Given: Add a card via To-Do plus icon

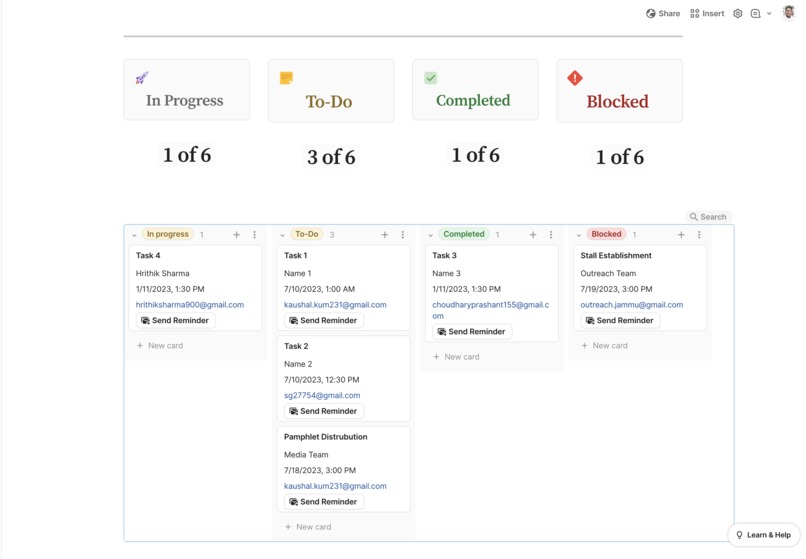Looking at the screenshot, I should (384, 235).
